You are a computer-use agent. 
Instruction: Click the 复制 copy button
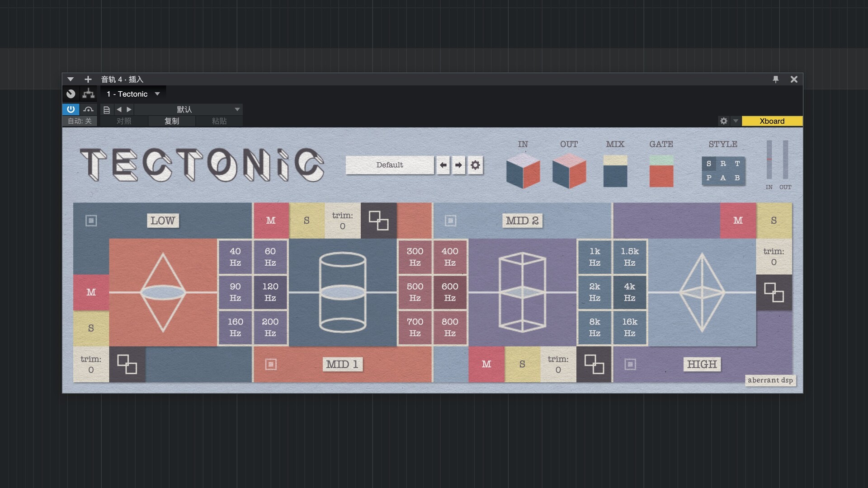click(172, 121)
